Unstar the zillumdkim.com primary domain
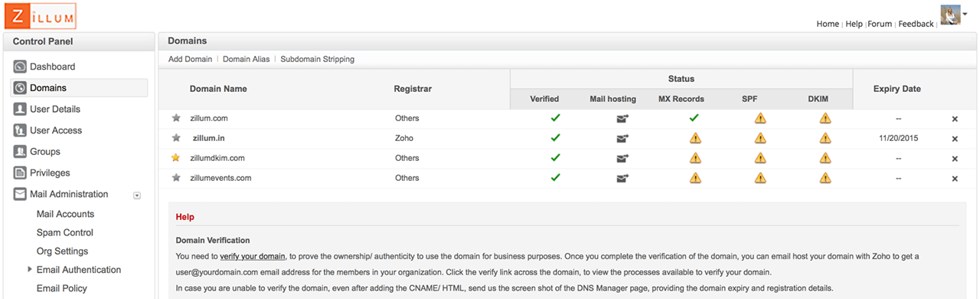Viewport: 980px width, 299px height. coord(176,158)
